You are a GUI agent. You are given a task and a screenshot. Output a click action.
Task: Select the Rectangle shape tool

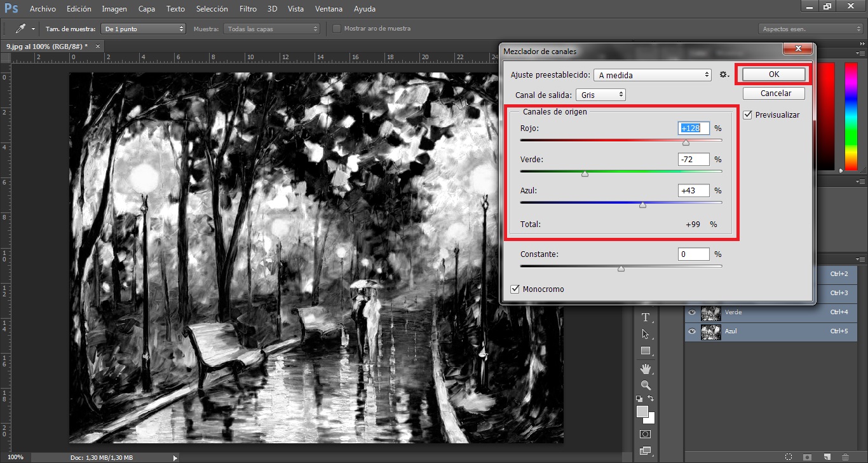coord(646,351)
